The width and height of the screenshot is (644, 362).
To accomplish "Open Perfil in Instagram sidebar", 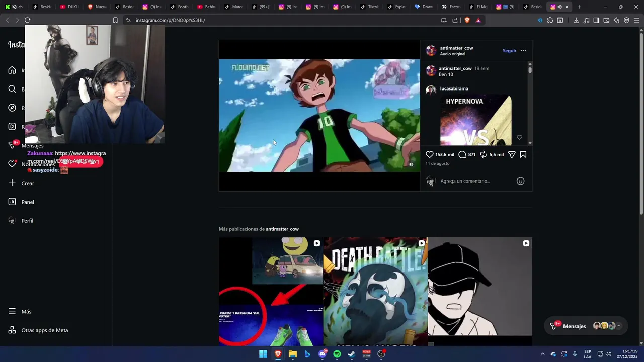I will click(22, 221).
